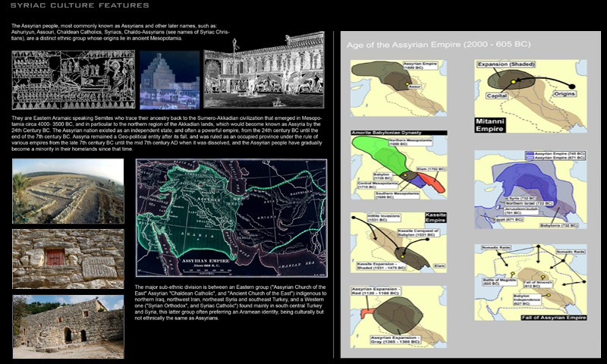Click the Jerusalem/Judah label
Image resolution: width=607 pixels, height=364 pixels.
[x=521, y=210]
